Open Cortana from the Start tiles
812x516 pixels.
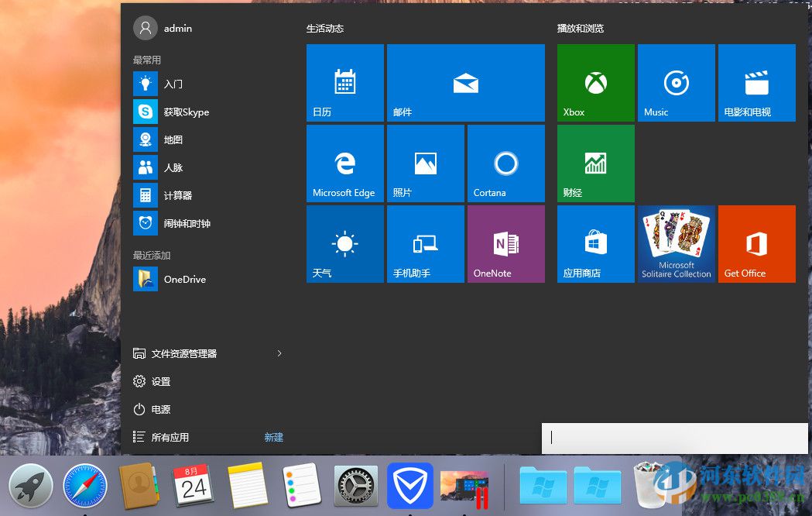pos(505,163)
